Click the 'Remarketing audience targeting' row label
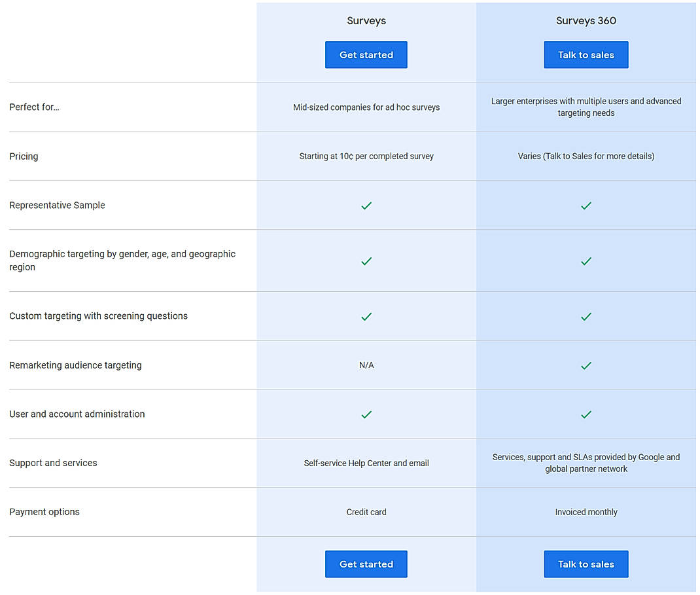 coord(75,365)
